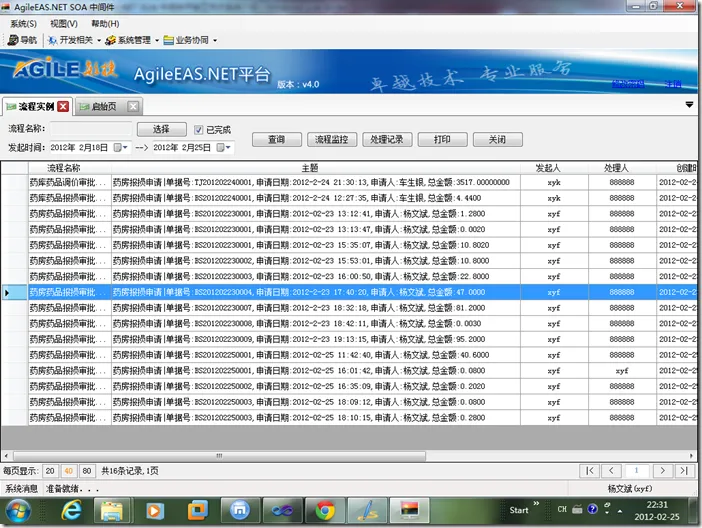The image size is (702, 528).
Task: Expand the 业务协同 dropdown arrow
Action: click(x=215, y=40)
